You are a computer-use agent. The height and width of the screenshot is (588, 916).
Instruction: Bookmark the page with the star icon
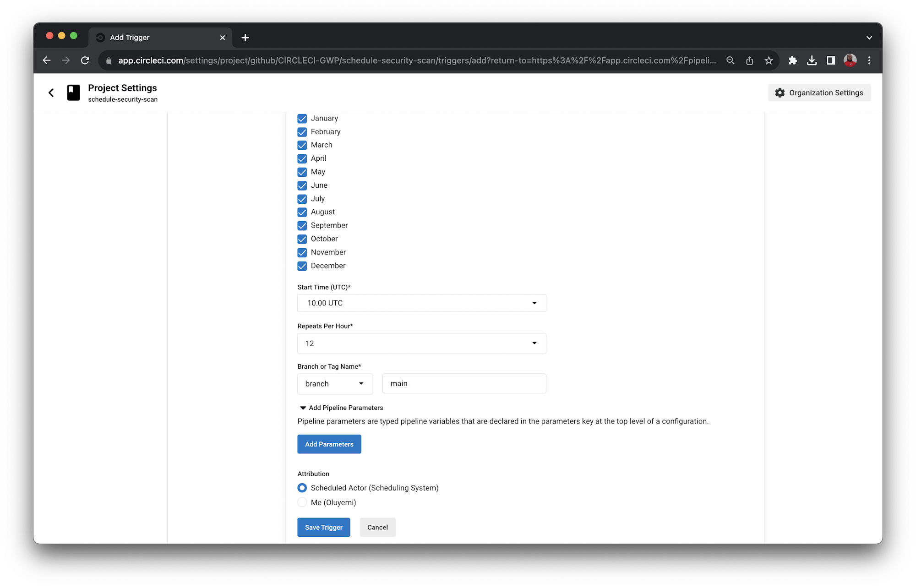pyautogui.click(x=769, y=60)
